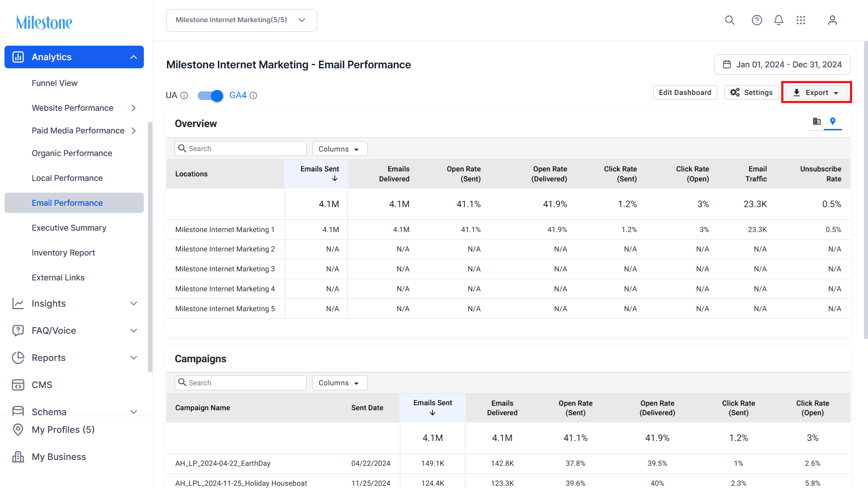Switch Overview to building group view icon
The width and height of the screenshot is (868, 488).
(x=816, y=121)
